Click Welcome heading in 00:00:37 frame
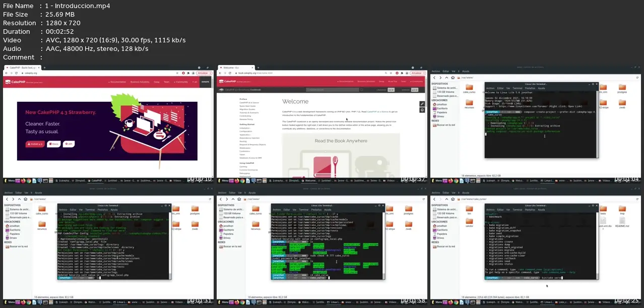The width and height of the screenshot is (644, 308). coord(295,101)
